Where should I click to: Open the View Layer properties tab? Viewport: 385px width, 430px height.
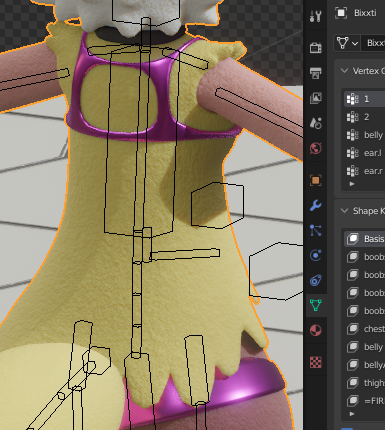315,98
